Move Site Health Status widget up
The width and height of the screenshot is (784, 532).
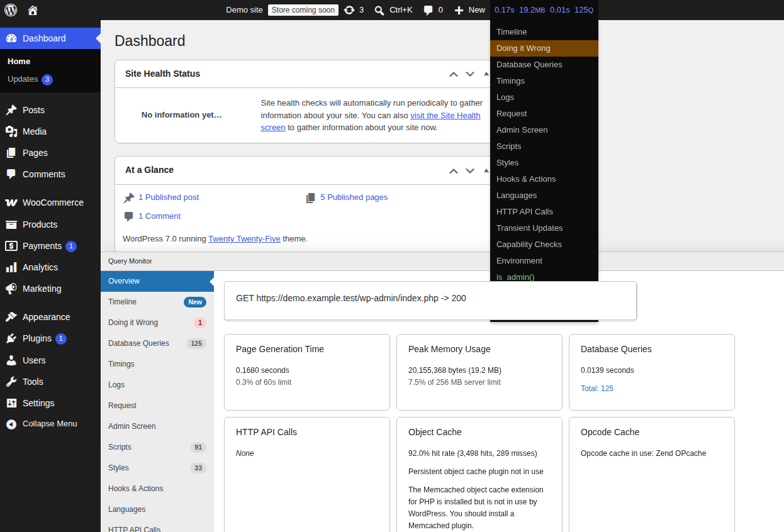pos(454,74)
